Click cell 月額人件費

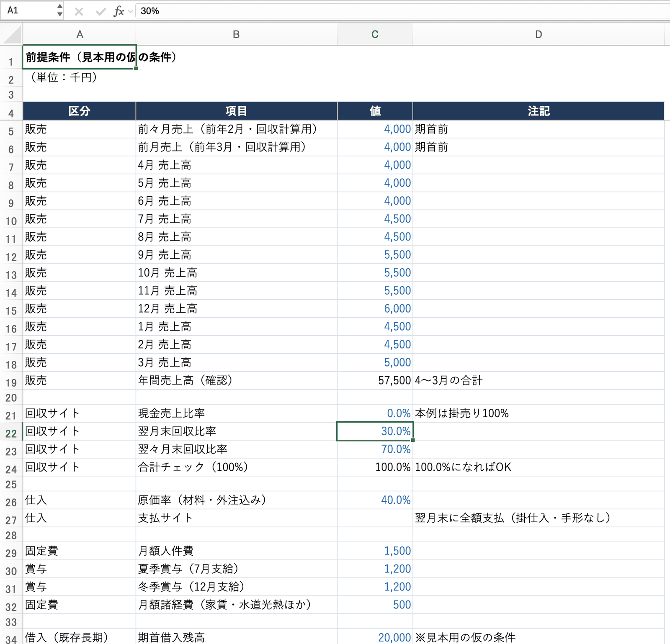click(x=236, y=551)
